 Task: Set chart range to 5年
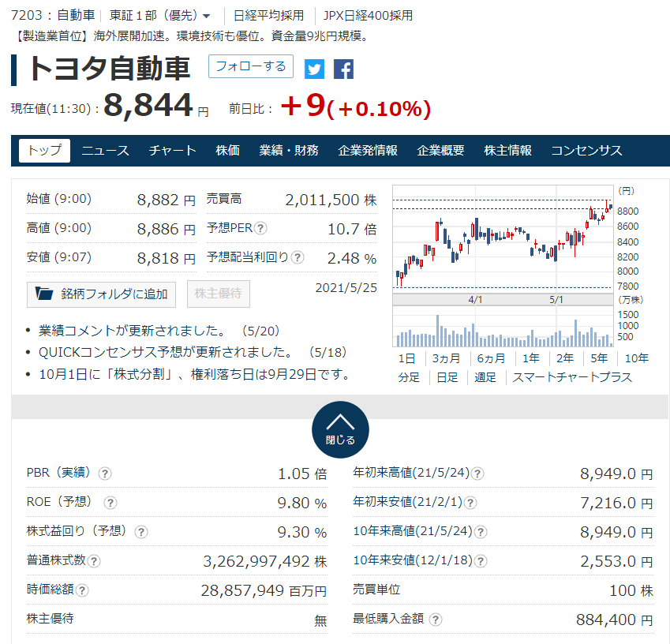click(x=599, y=358)
